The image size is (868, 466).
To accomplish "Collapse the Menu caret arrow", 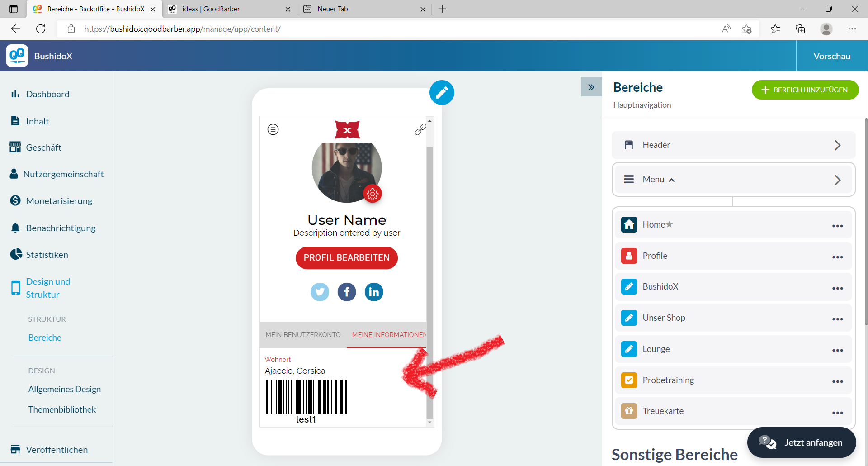I will [x=672, y=180].
